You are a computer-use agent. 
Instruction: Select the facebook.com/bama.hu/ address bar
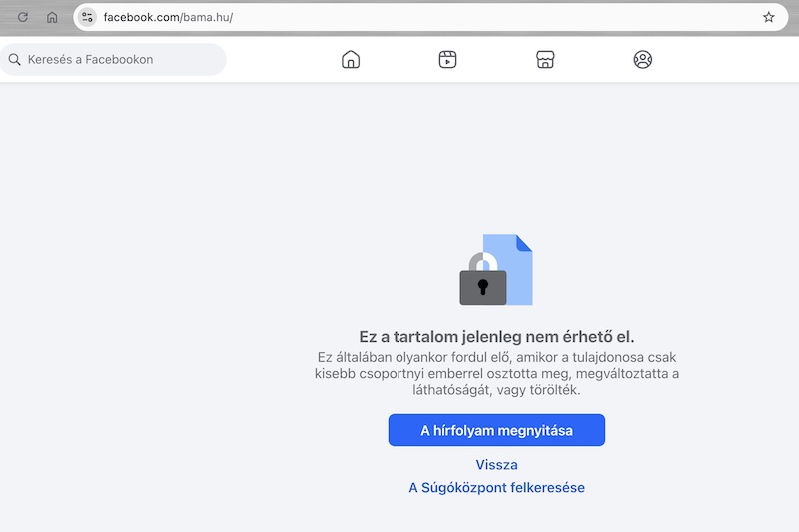(399, 17)
